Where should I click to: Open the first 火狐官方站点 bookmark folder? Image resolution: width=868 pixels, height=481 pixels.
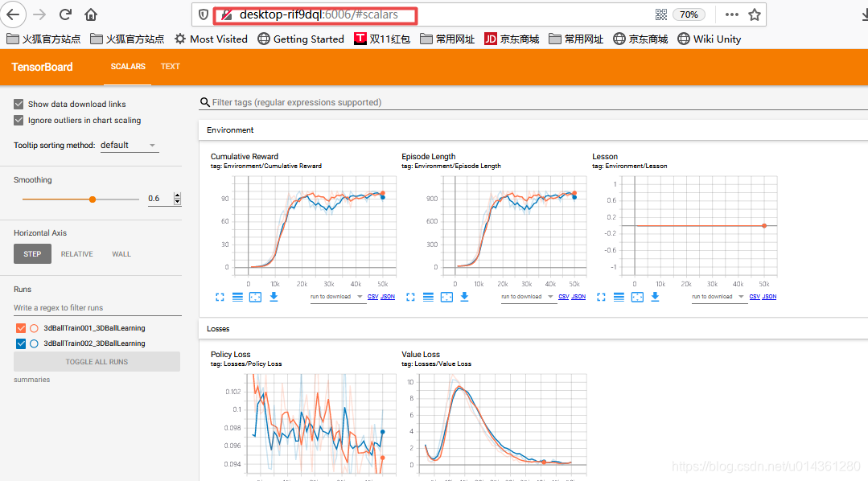tap(43, 39)
